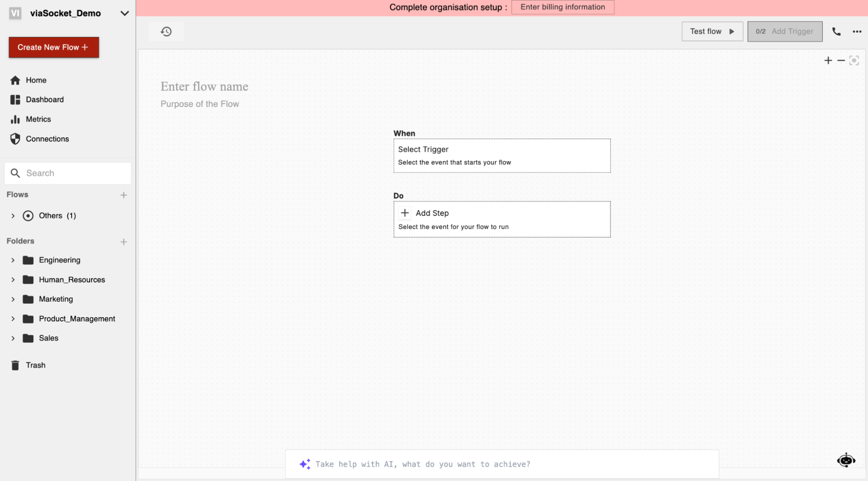Click the Select Trigger box

tap(502, 156)
